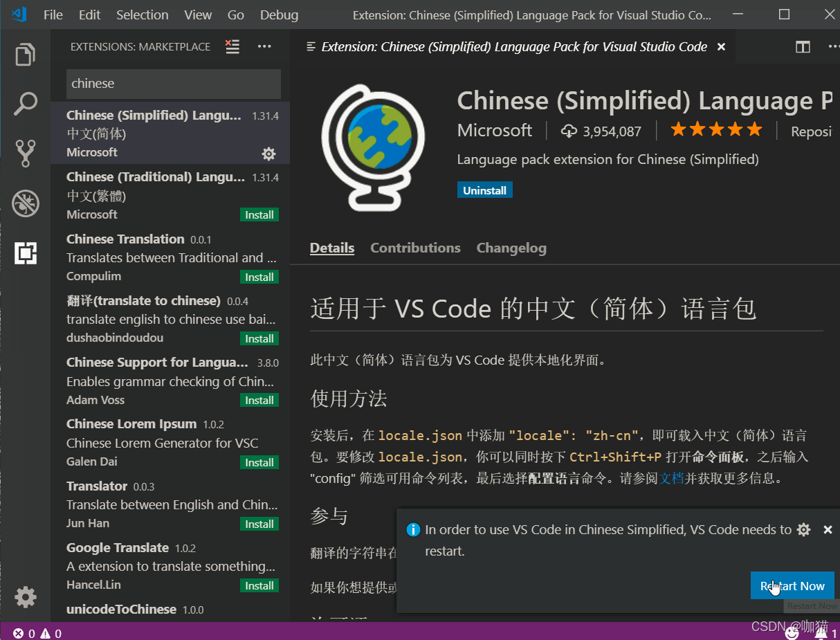Click the Uninstall button
Viewport: 840px width, 640px height.
click(x=485, y=190)
